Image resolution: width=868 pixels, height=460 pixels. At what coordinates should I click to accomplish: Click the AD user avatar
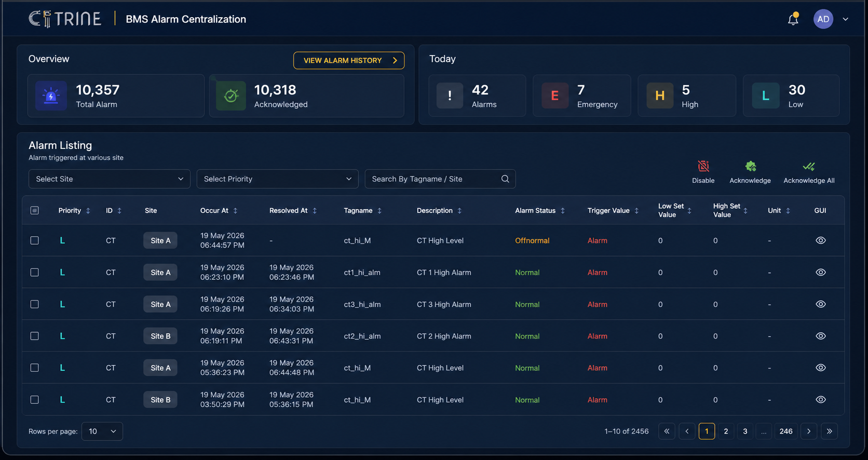[823, 19]
